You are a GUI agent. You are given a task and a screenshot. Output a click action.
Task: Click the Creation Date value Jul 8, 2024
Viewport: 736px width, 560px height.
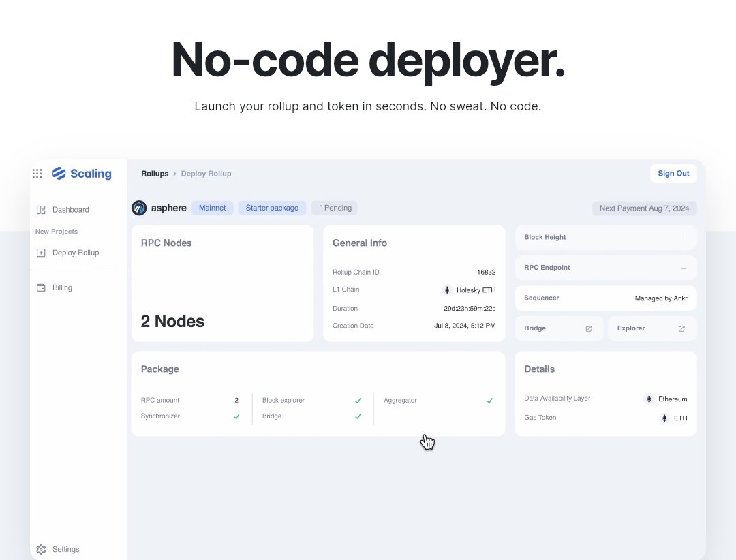click(x=465, y=325)
